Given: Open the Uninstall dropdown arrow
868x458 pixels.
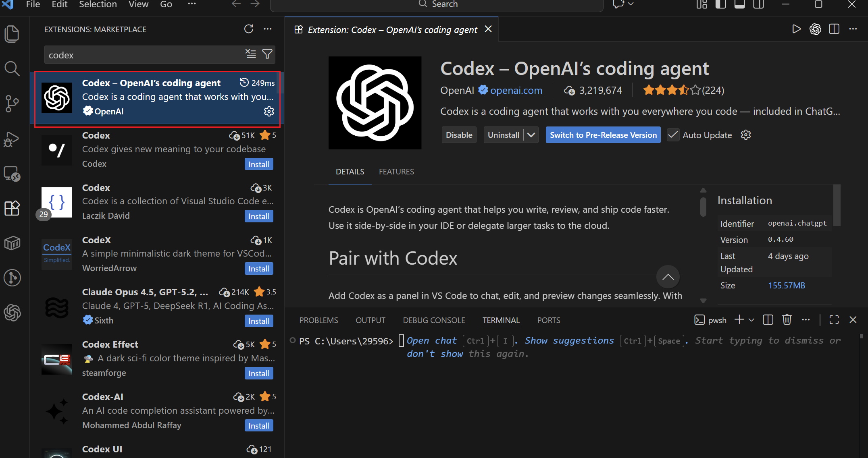Looking at the screenshot, I should (531, 135).
